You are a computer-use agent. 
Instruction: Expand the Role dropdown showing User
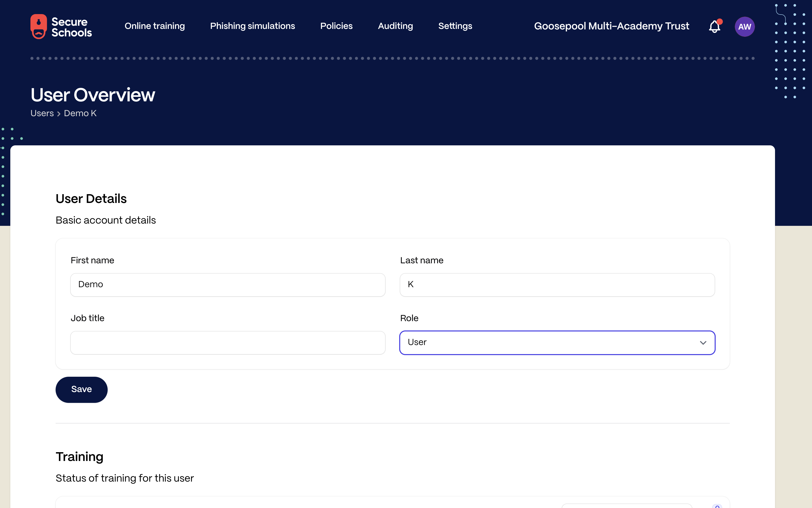click(x=557, y=342)
